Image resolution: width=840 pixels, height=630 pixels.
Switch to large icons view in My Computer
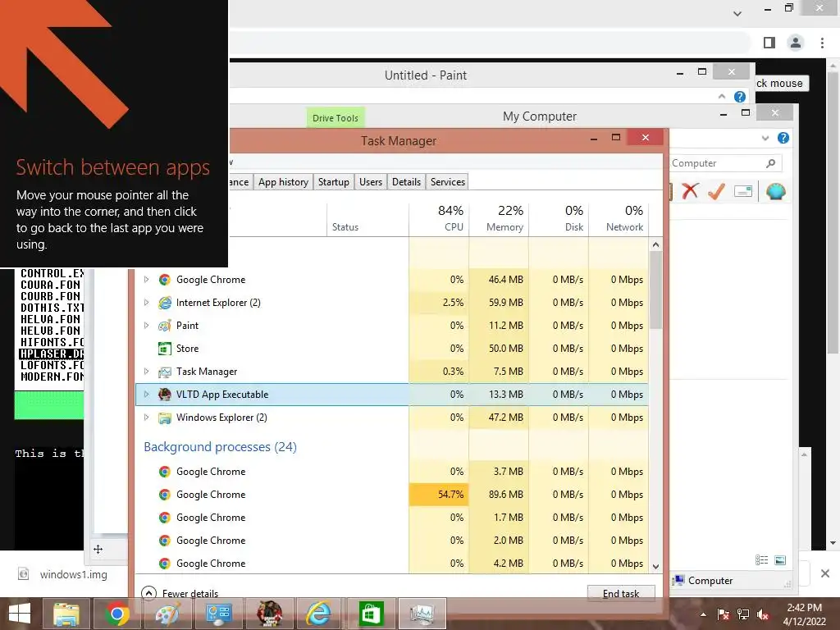tap(781, 559)
